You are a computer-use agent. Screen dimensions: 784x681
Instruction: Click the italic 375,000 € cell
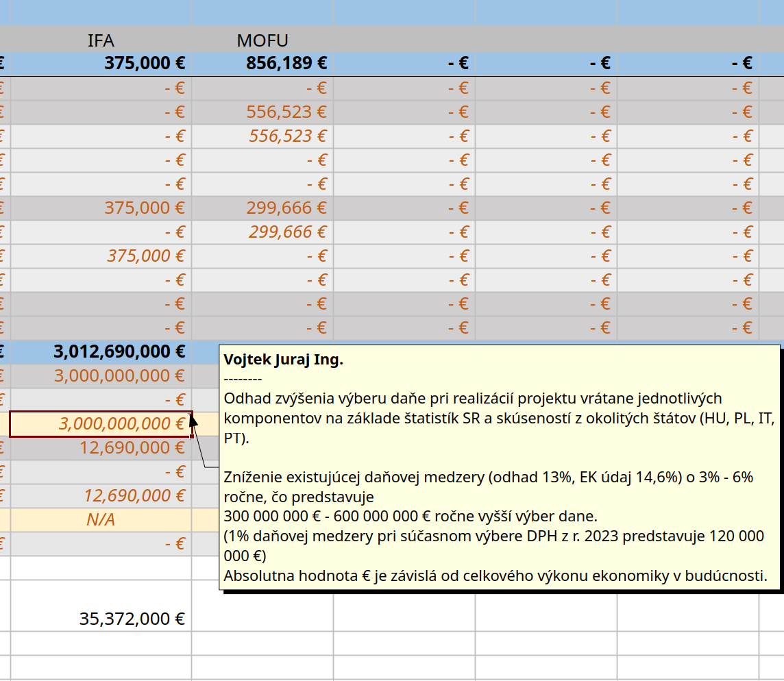[101, 256]
